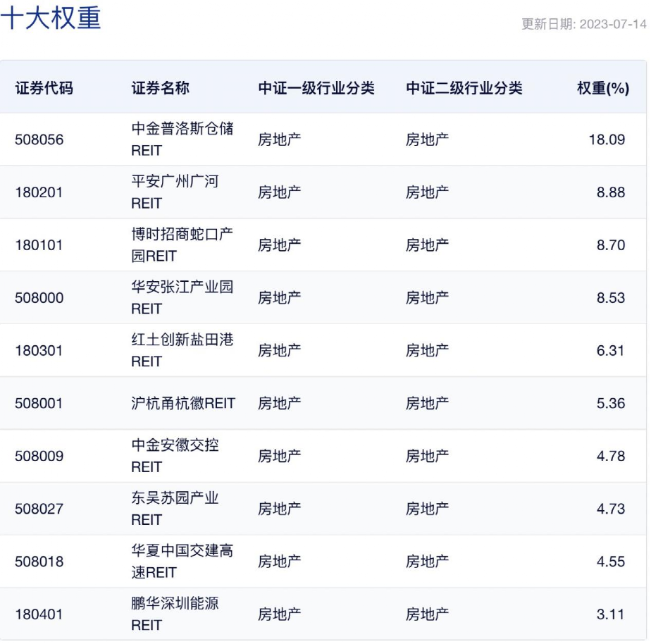Viewport: 651px width, 644px height.
Task: Click the name 中金普洛斯仓储 REIT
Action: [182, 140]
